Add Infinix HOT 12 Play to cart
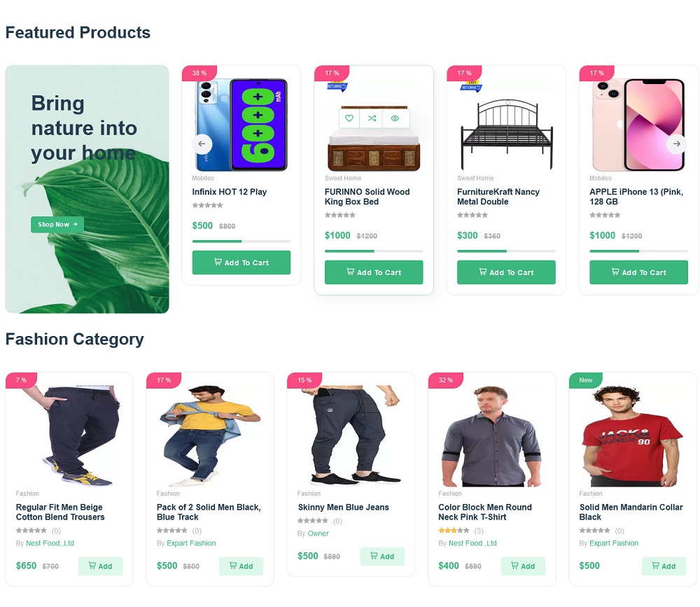 point(241,263)
